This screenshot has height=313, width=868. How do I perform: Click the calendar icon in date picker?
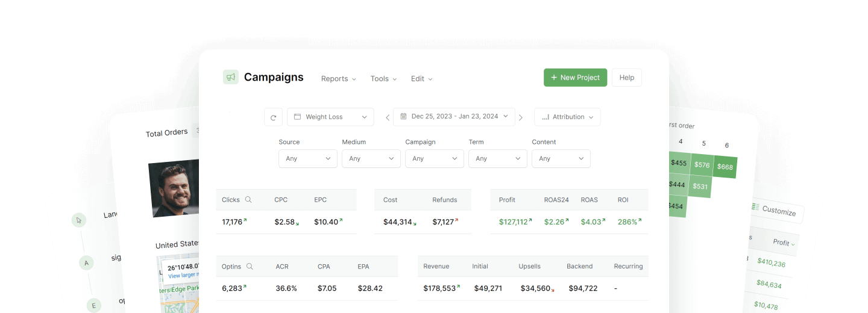pyautogui.click(x=403, y=117)
